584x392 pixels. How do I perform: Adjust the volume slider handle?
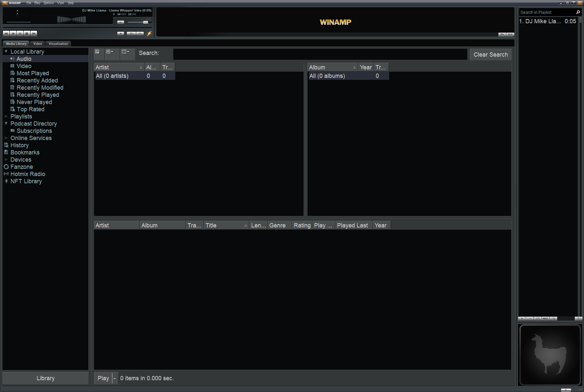pos(145,22)
